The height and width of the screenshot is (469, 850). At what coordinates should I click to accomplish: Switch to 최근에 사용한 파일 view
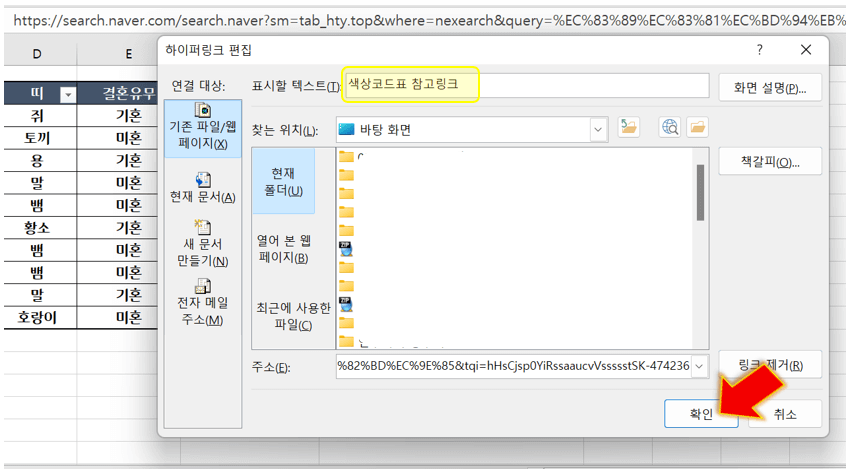(293, 316)
